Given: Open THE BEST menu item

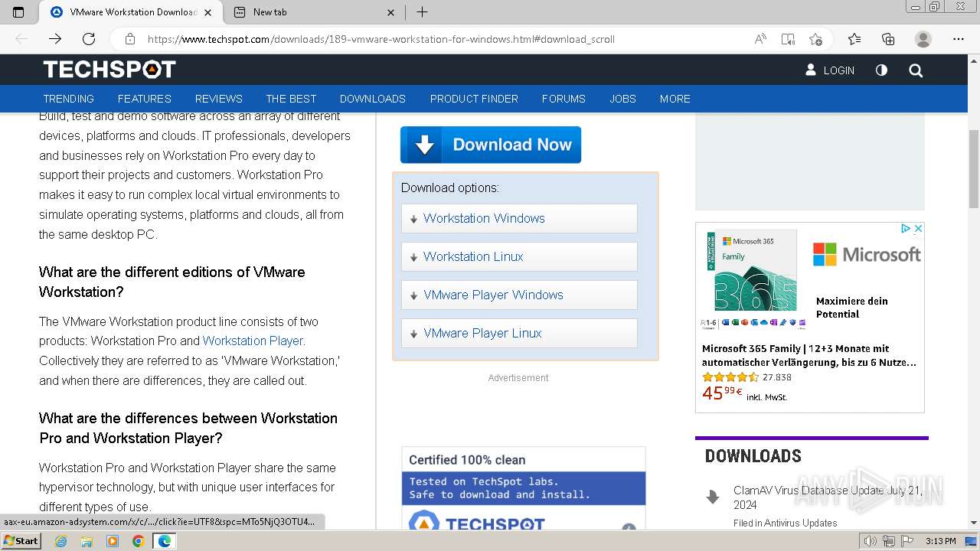Looking at the screenshot, I should tap(291, 99).
